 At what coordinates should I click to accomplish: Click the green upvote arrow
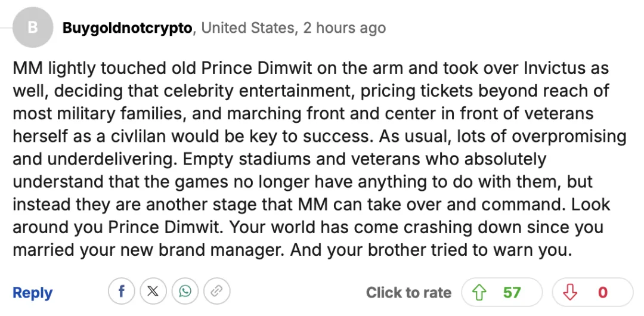click(479, 292)
